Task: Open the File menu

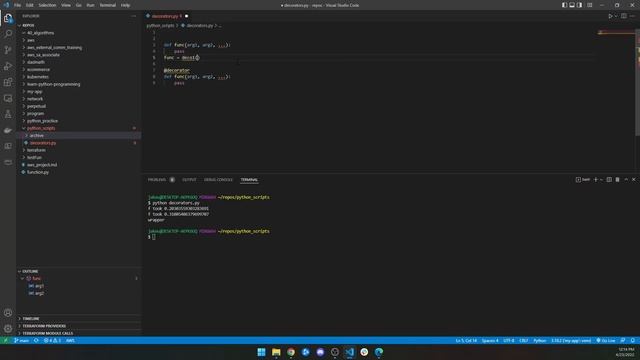Action: pyautogui.click(x=18, y=5)
